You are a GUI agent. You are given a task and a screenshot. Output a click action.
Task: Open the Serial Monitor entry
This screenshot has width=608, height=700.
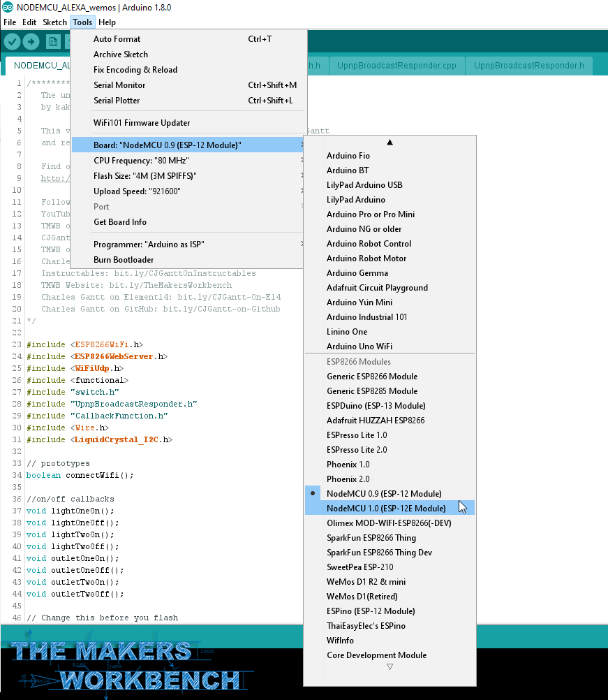point(188,85)
